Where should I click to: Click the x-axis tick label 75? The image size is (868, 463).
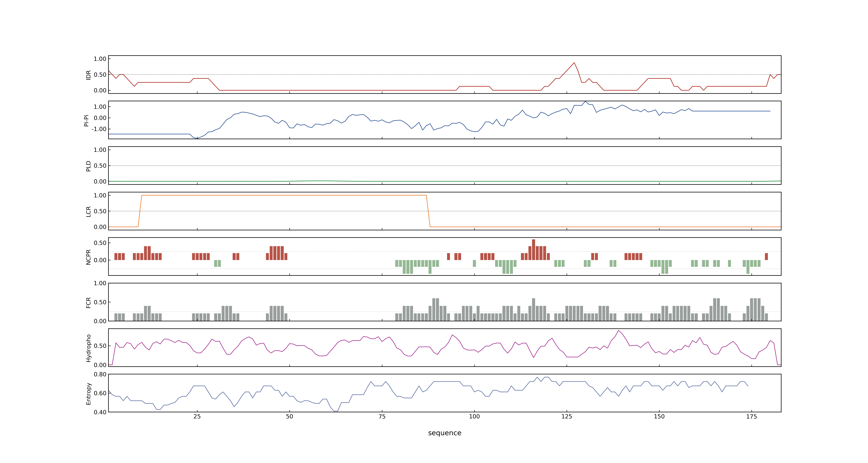point(382,416)
